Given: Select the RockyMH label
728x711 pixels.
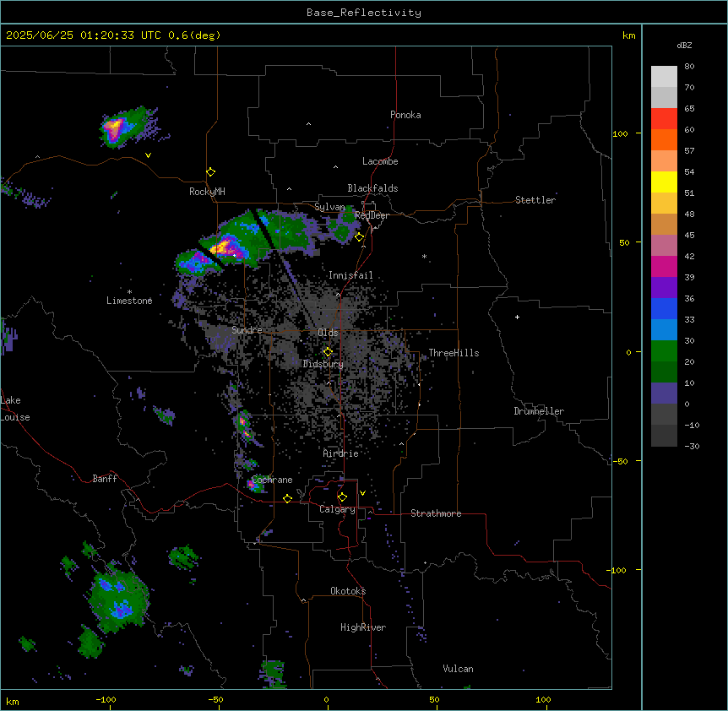Looking at the screenshot, I should [x=207, y=192].
